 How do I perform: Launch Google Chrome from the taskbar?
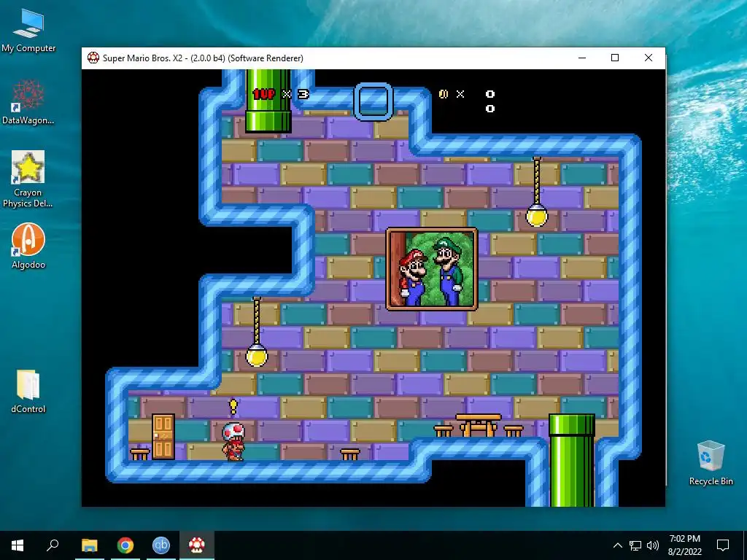pos(125,545)
